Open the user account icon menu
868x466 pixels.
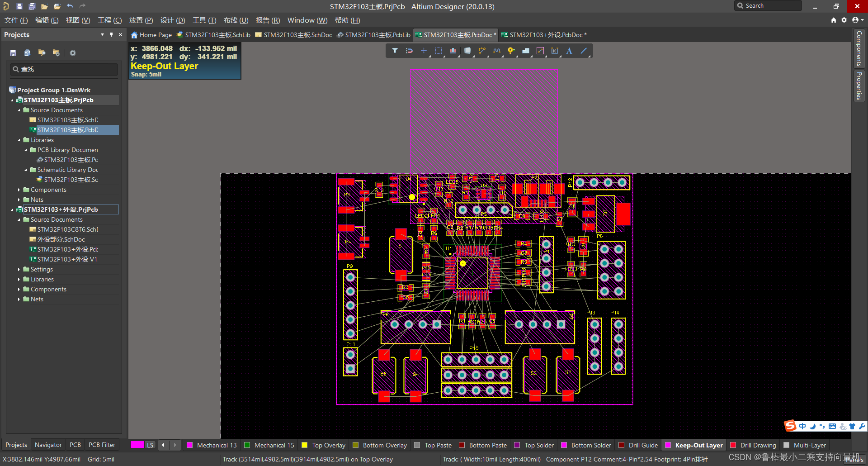coord(857,20)
